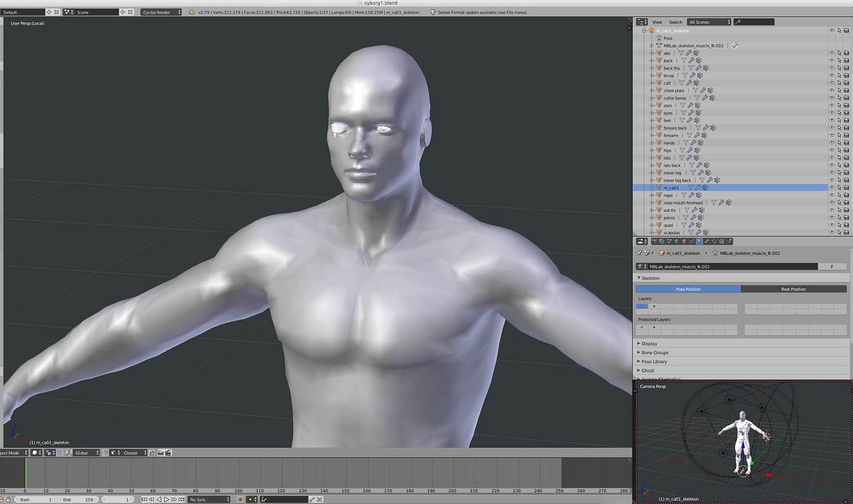Open the Object Constraints chain tab icon

coord(692,241)
